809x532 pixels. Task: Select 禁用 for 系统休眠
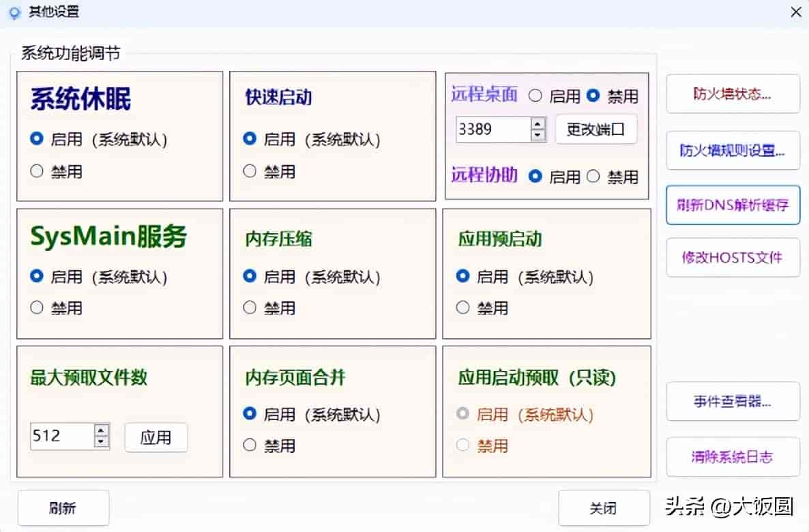click(x=36, y=171)
